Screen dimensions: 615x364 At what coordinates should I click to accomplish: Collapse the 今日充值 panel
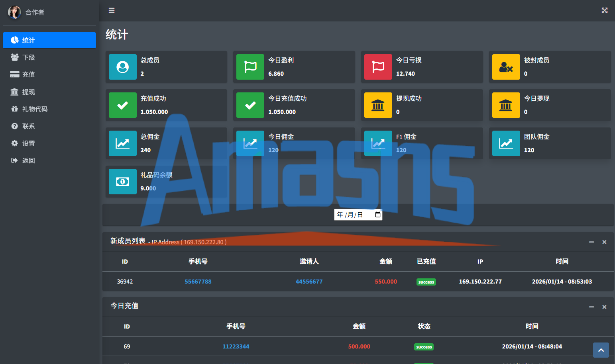[591, 307]
